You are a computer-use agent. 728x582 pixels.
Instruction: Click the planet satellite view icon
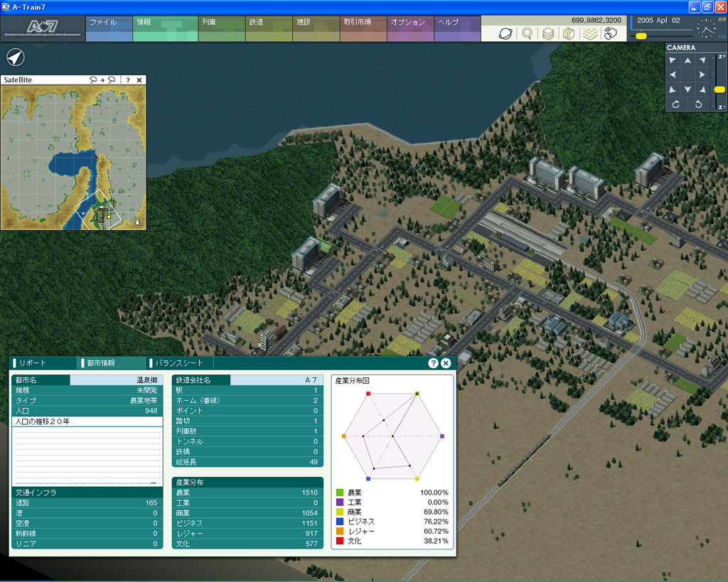pyautogui.click(x=505, y=33)
